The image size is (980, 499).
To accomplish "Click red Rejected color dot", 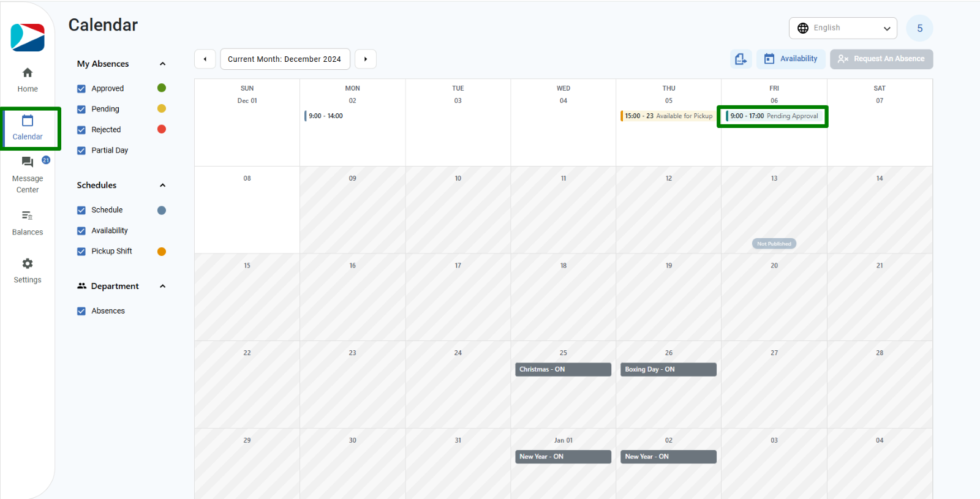I will tap(162, 129).
